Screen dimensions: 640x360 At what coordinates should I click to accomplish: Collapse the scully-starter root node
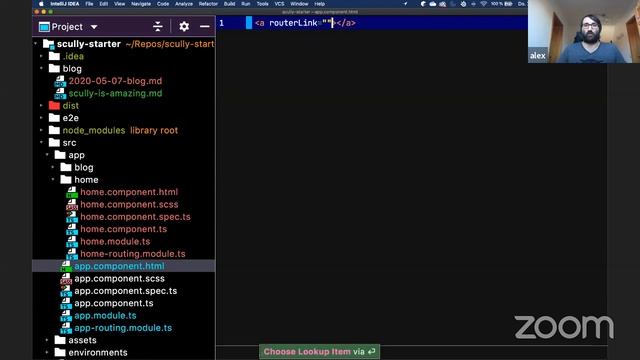[36, 43]
